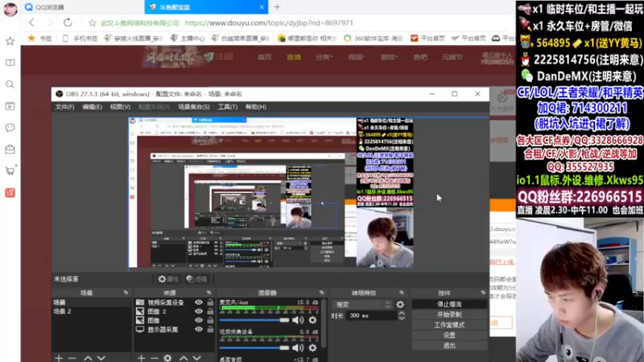Open the shopping cart icon in browser sidebar
Screen dimensions: 644x362
(x=10, y=171)
